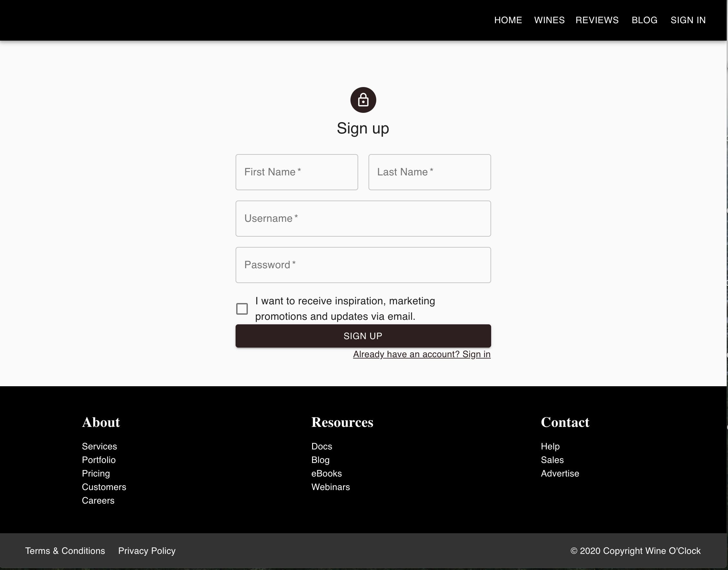Select BLOG in the top navigation

[644, 20]
